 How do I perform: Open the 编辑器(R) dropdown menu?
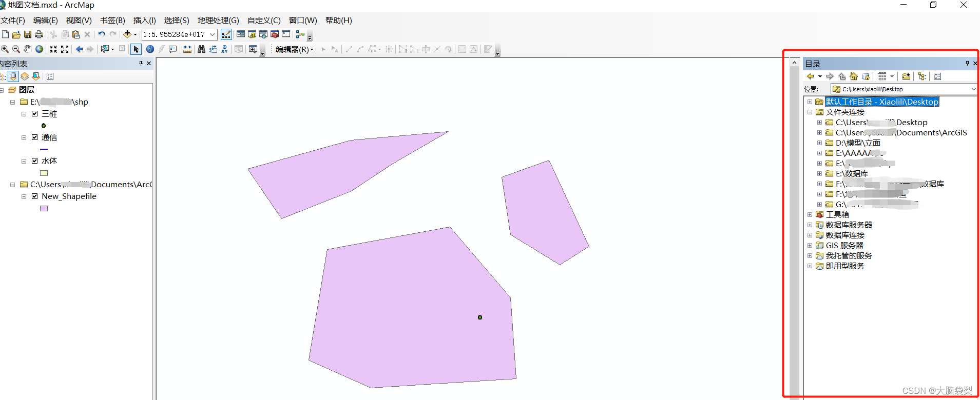pos(295,49)
